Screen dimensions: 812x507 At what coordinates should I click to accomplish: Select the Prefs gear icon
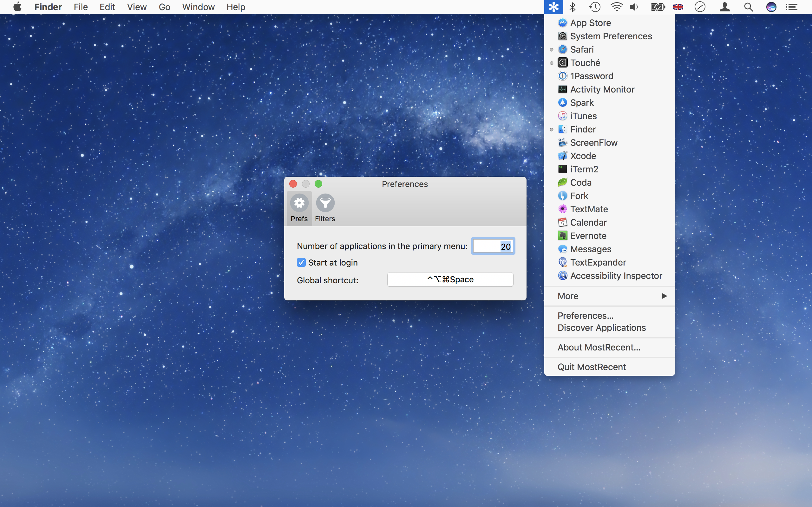(299, 208)
